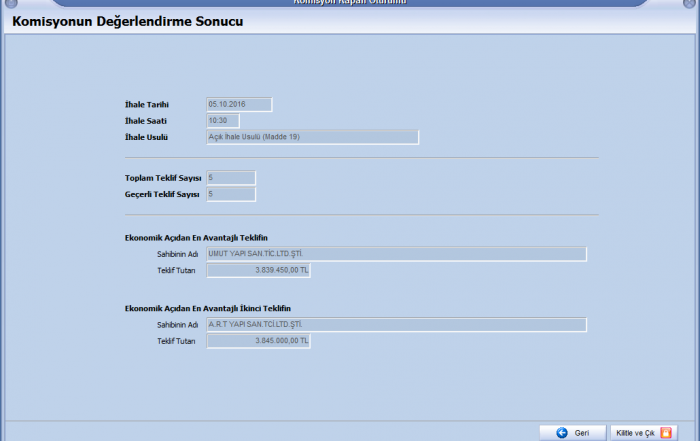
Task: Click the İhale Tarihi label
Action: (146, 104)
